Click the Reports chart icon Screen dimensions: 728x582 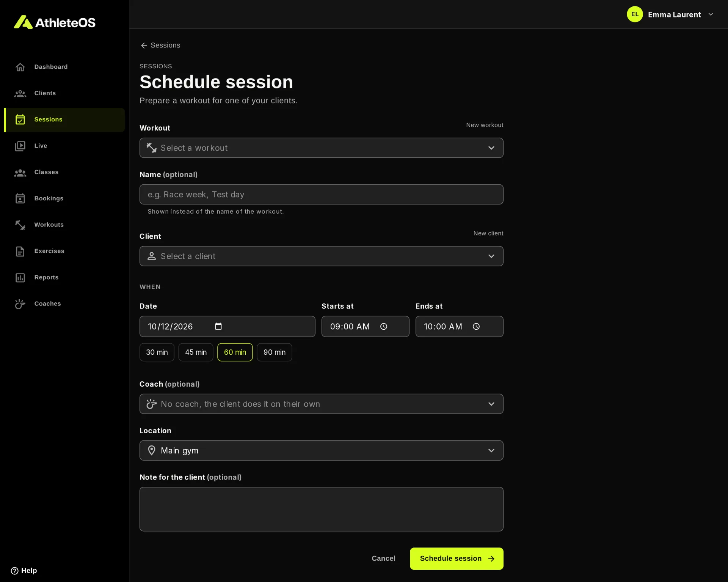tap(20, 278)
